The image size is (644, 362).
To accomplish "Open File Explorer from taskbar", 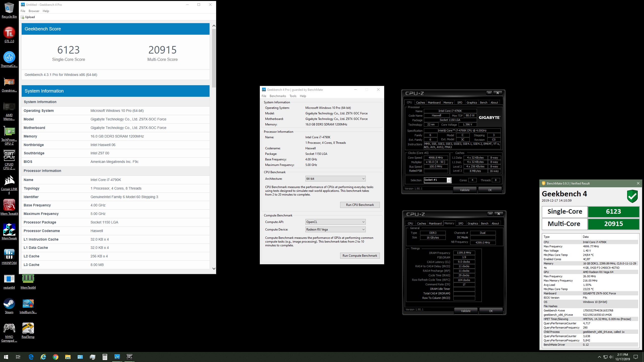I will click(x=68, y=357).
